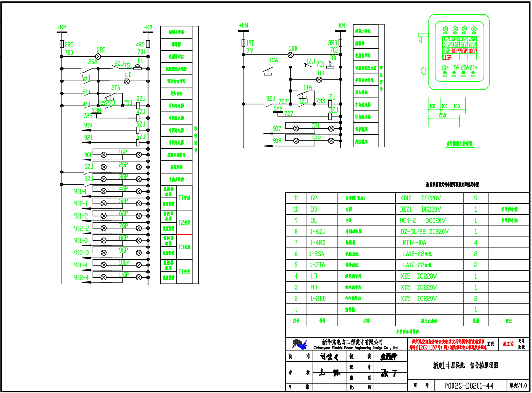Select wire label 731

click(320, 64)
